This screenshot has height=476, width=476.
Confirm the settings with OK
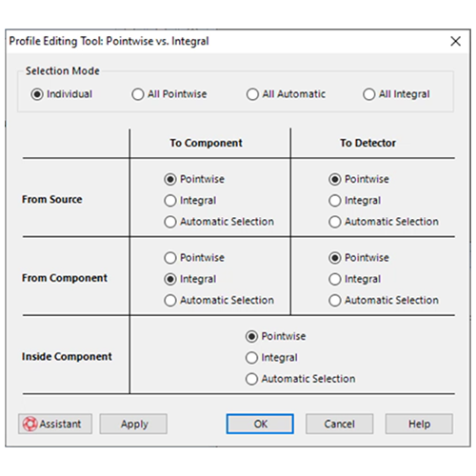tap(260, 424)
